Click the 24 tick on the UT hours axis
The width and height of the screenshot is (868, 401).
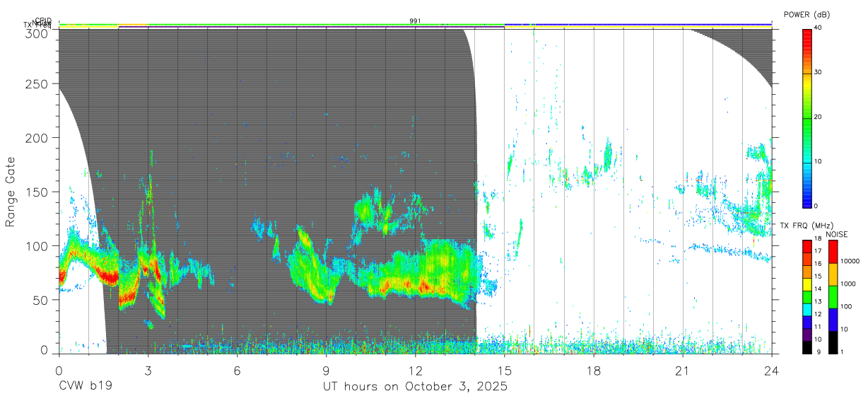click(x=771, y=370)
